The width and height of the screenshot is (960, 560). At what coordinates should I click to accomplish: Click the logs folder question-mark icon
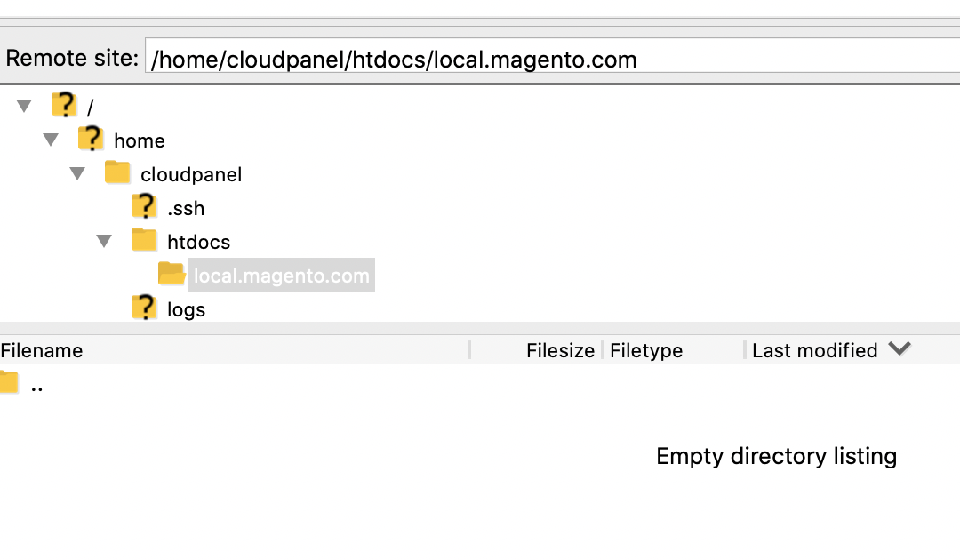tap(144, 308)
